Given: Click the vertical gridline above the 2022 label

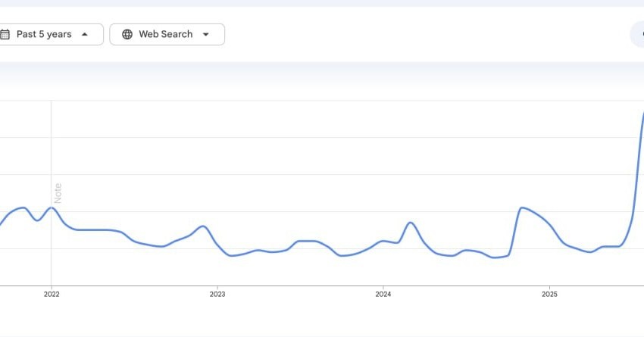Looking at the screenshot, I should pyautogui.click(x=52, y=151).
